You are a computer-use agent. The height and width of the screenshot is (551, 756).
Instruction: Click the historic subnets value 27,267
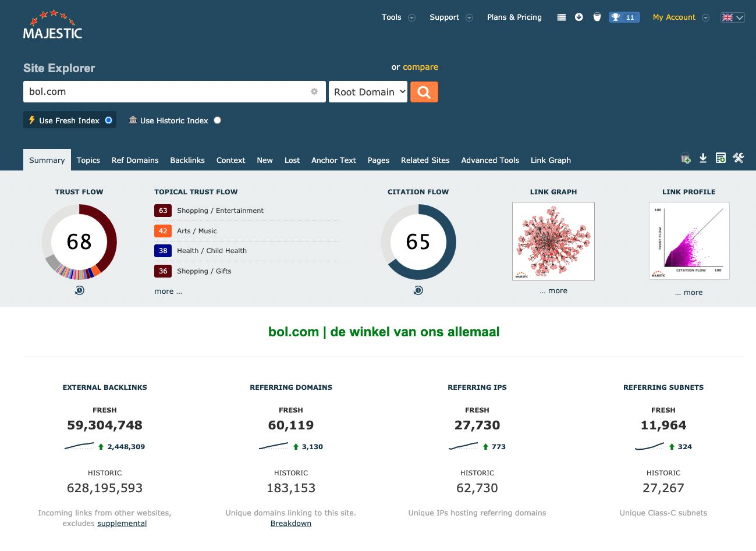point(663,488)
